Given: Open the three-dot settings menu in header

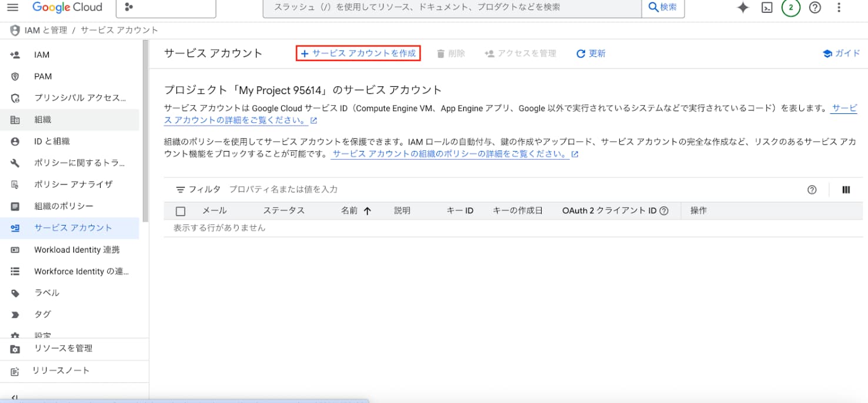Looking at the screenshot, I should 839,8.
